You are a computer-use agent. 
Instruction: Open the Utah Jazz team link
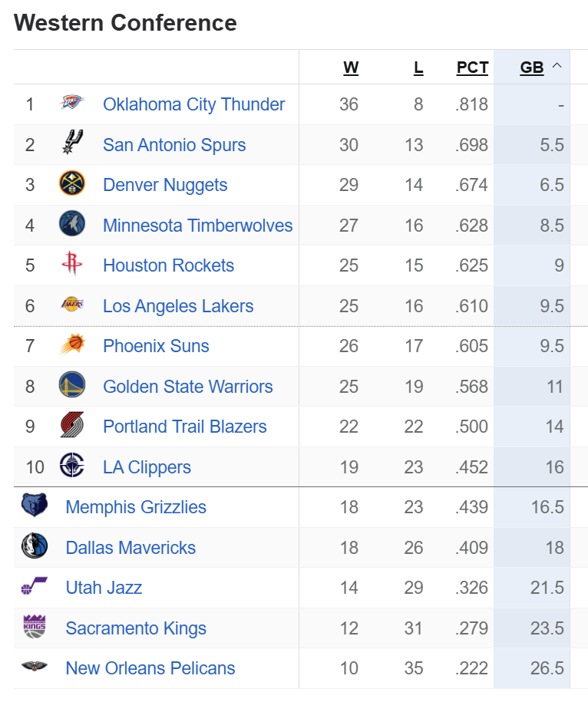104,588
